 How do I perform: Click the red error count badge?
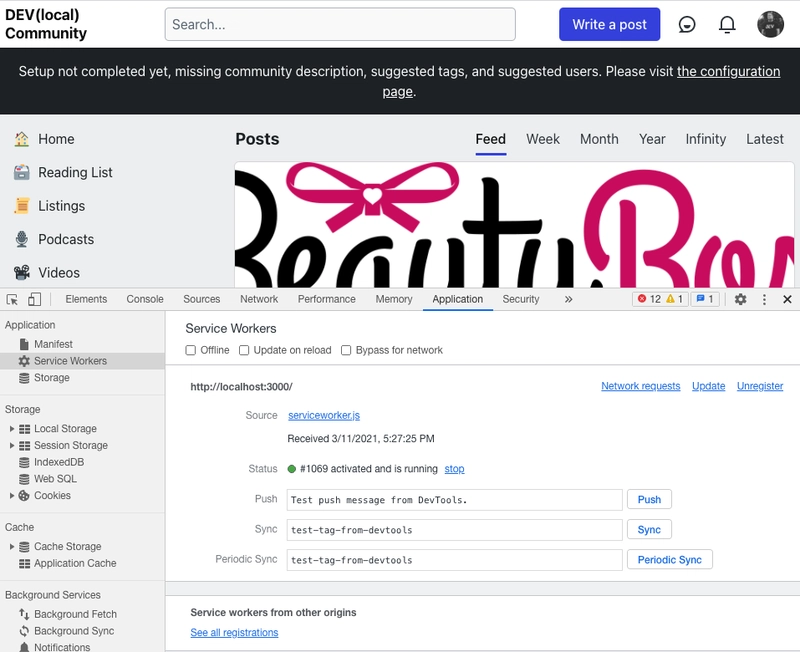649,299
